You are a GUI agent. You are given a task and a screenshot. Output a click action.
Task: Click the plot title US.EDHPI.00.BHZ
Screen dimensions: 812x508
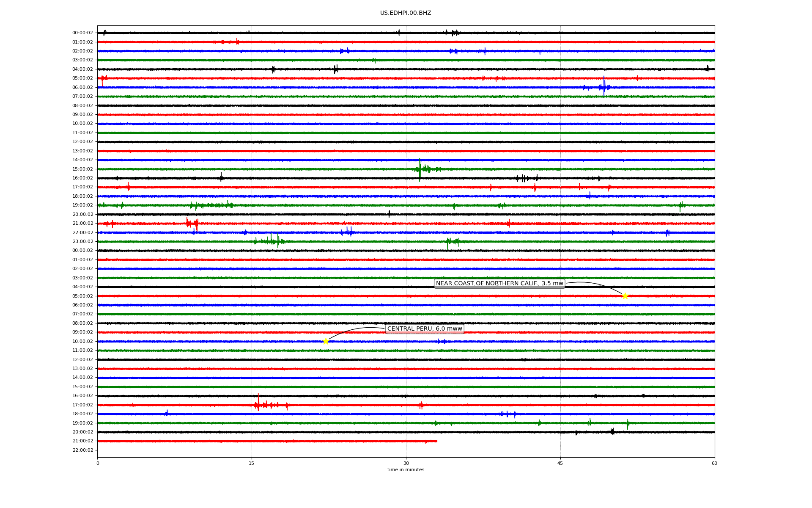[x=406, y=13]
